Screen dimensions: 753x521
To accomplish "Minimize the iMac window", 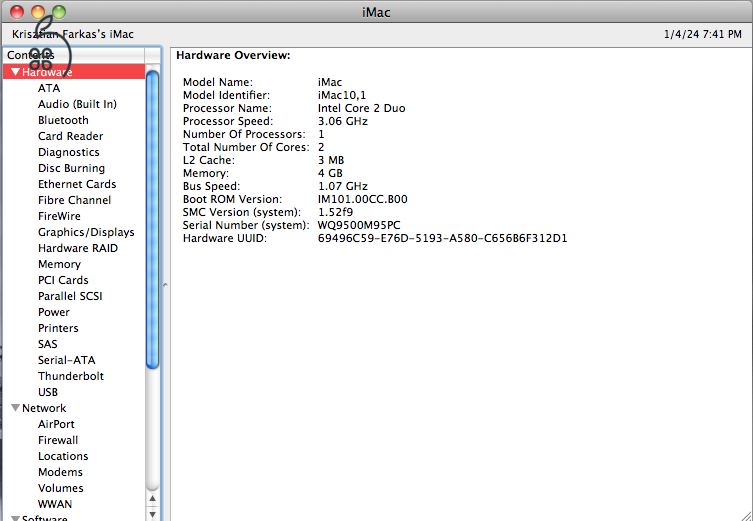I will tap(38, 12).
